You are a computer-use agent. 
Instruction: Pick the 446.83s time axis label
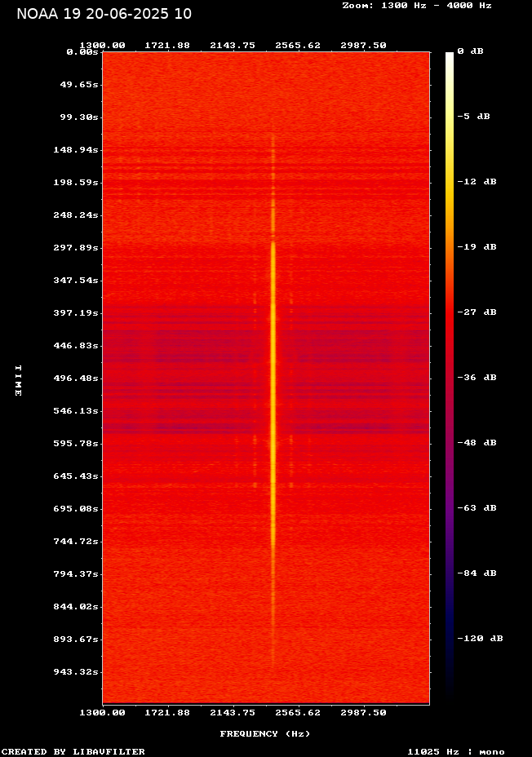(76, 346)
